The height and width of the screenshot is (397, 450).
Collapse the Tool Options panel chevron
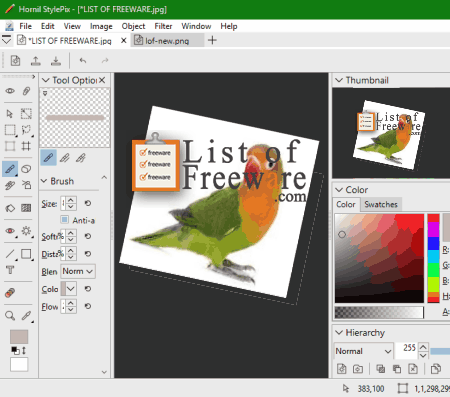[46, 80]
